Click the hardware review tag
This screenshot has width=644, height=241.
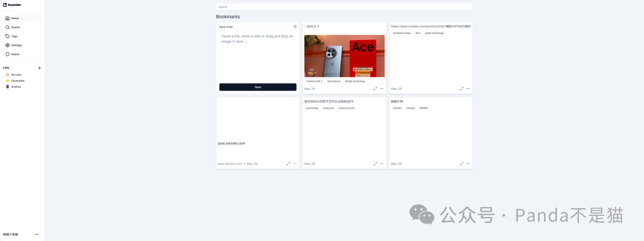[x=402, y=33]
